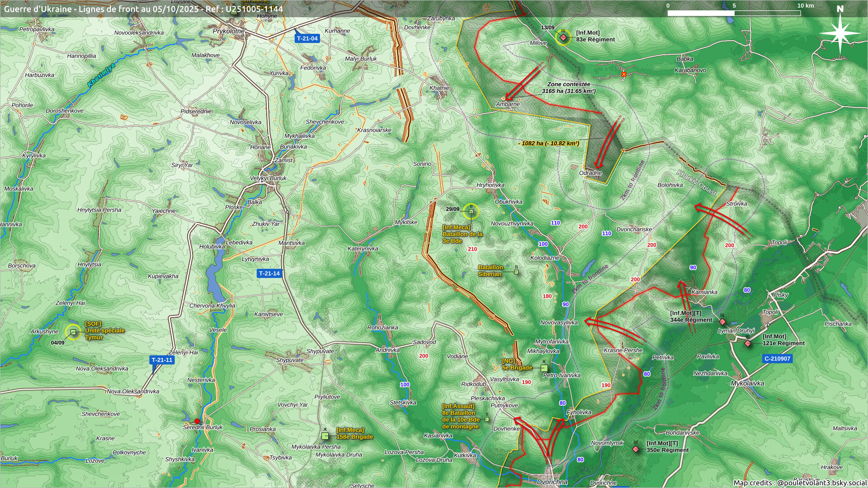The image size is (868, 488).
Task: Click the 83e Régiment red diamond marker
Action: coord(563,38)
